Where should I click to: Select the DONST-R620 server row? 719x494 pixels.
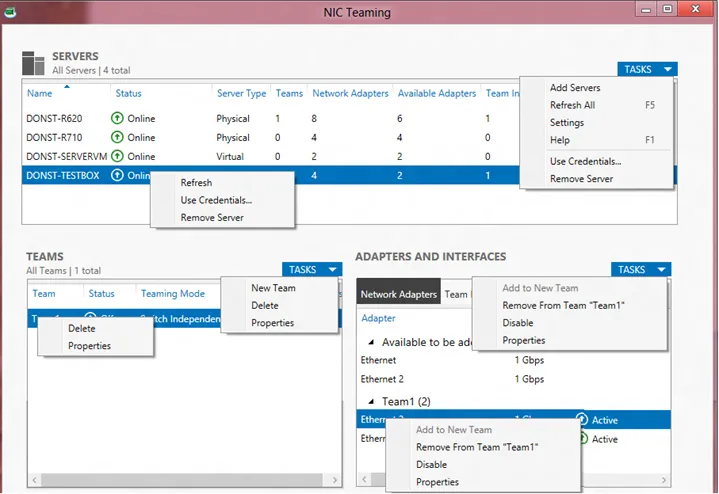tap(271, 118)
